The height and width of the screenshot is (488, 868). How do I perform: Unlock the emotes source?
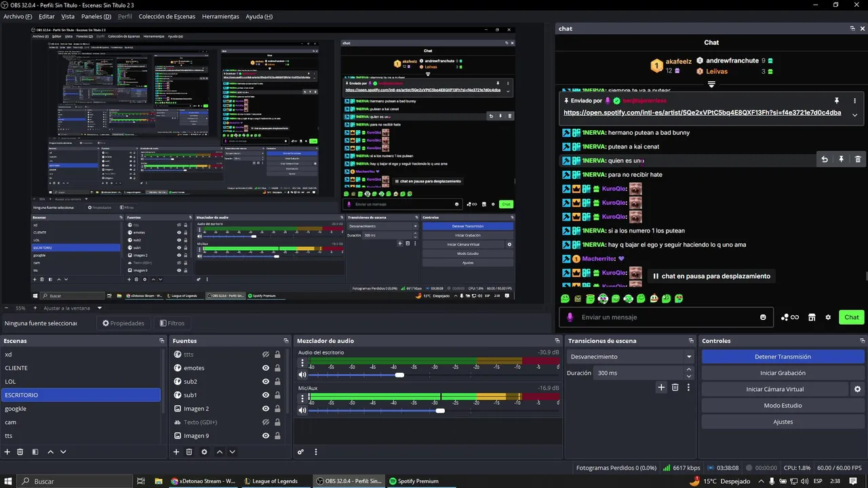[x=277, y=368]
